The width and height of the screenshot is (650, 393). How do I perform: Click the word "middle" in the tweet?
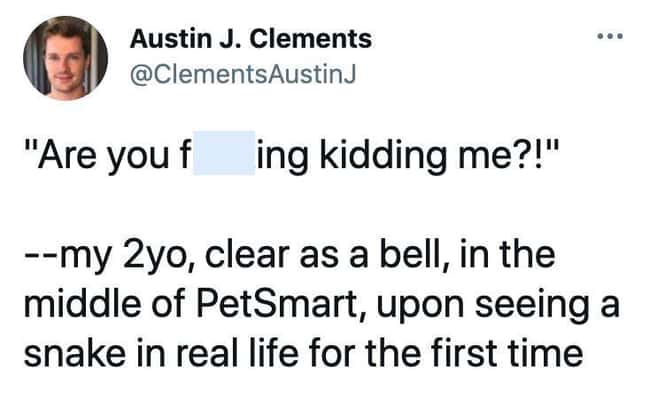[81, 304]
